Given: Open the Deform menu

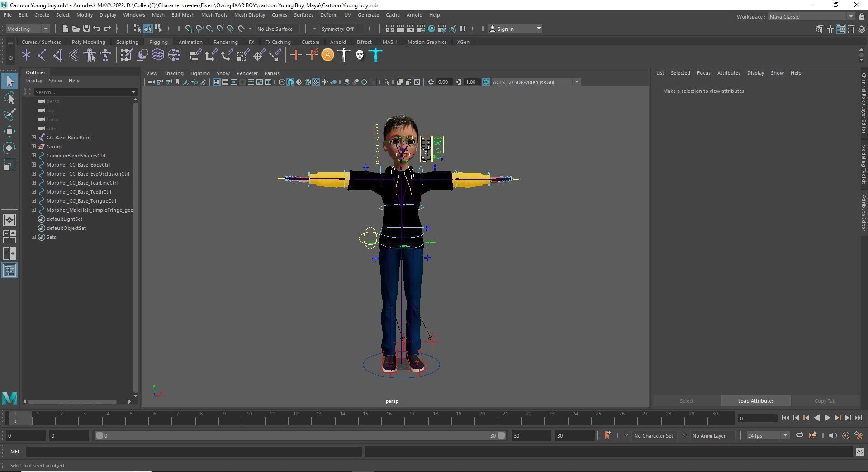Looking at the screenshot, I should 328,15.
